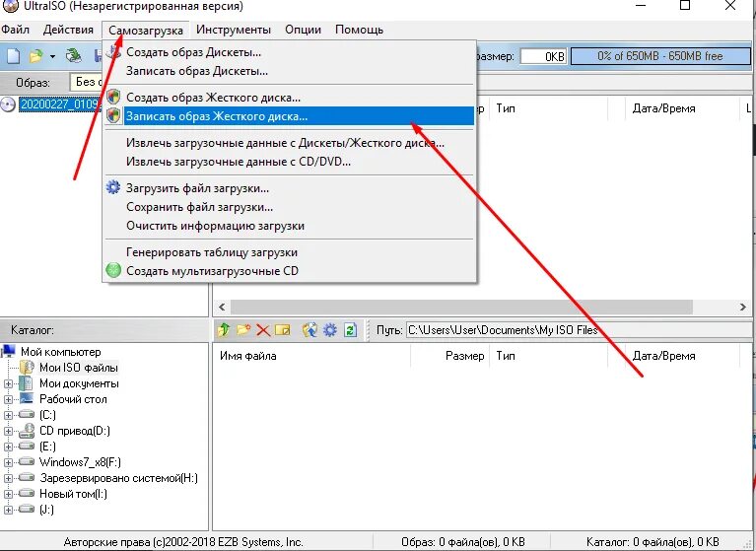The width and height of the screenshot is (756, 551).
Task: Expand the Новый том(I:) node
Action: 8,494
